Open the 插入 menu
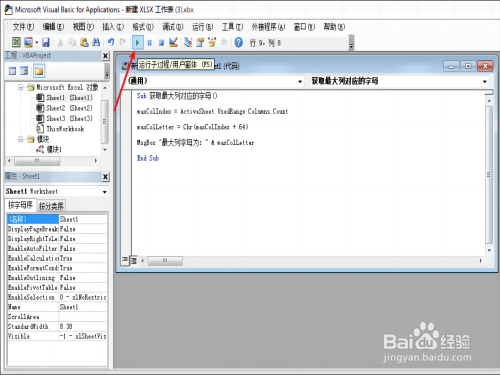Image resolution: width=500 pixels, height=375 pixels. tap(113, 27)
